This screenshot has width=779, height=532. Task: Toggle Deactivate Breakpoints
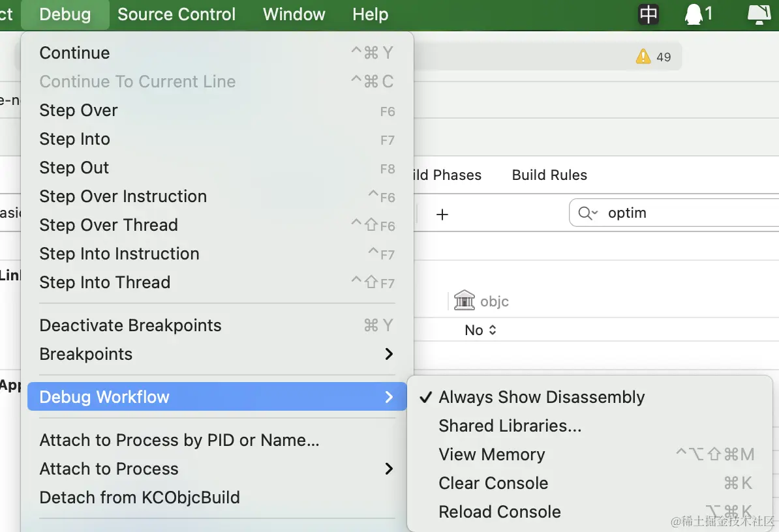point(130,325)
